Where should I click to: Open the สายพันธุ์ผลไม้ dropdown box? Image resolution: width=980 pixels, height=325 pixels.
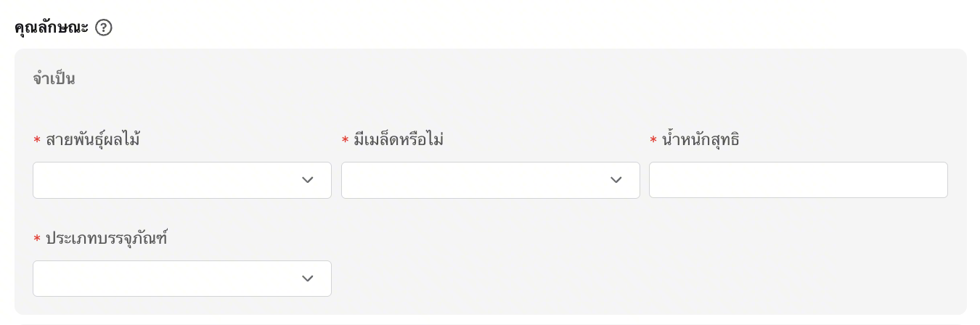pos(167,180)
